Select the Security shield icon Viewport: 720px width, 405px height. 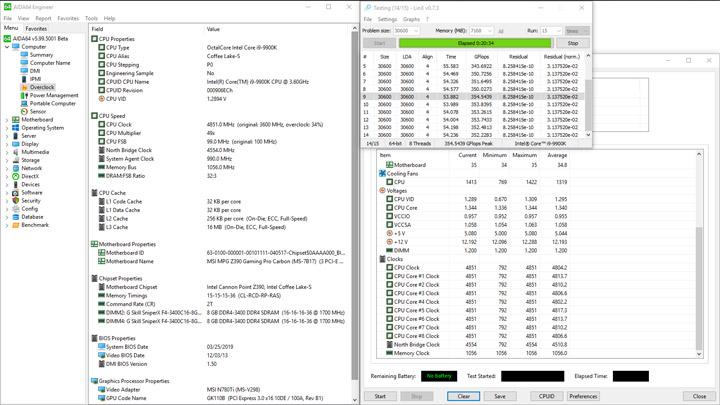pos(16,201)
